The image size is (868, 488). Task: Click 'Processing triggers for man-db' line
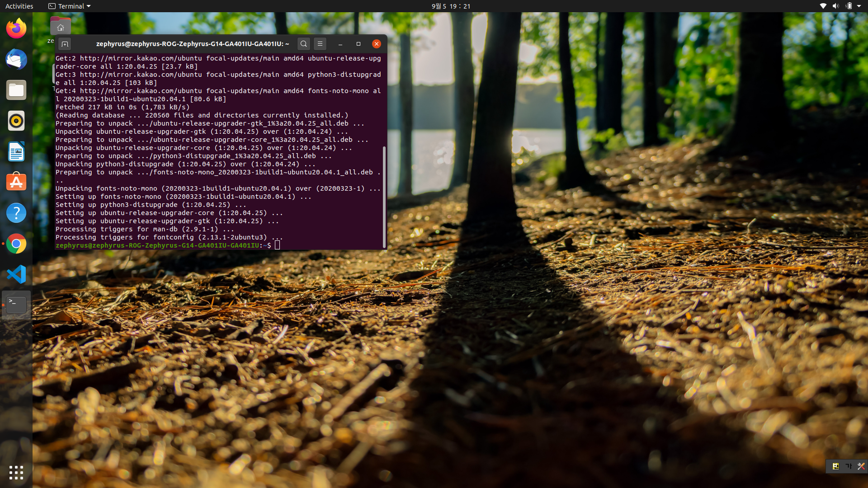(145, 229)
